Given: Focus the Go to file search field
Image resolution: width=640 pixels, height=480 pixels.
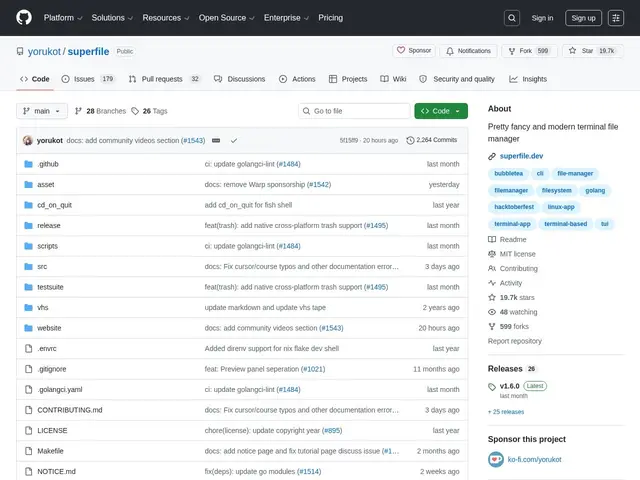Looking at the screenshot, I should pos(354,111).
